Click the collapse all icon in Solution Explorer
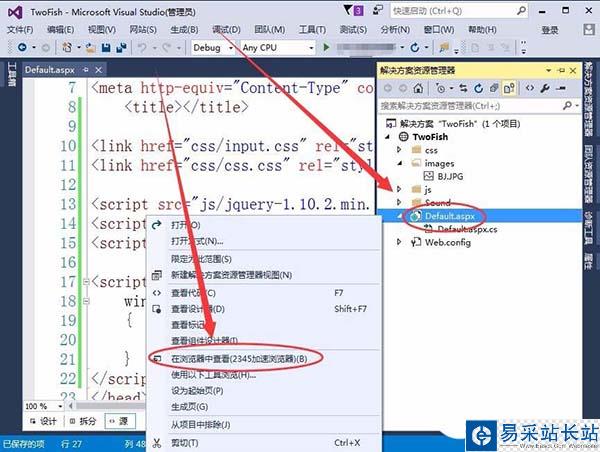 click(x=494, y=88)
